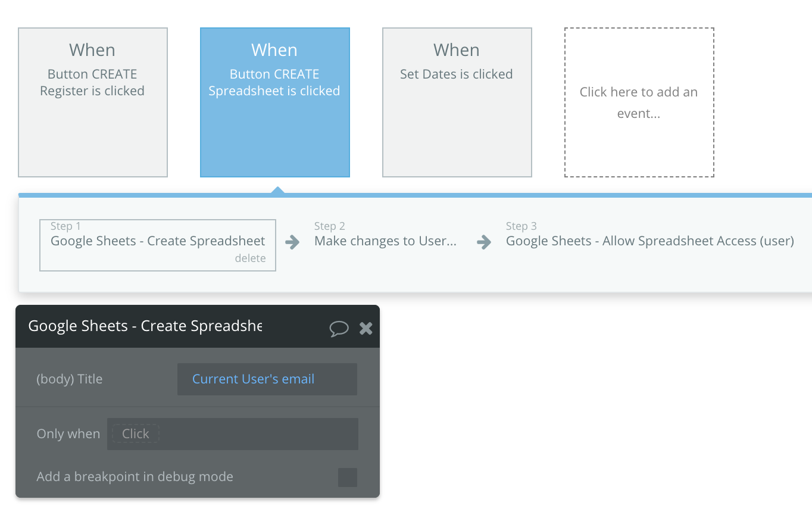Screen dimensions: 812x518
Task: Click the arrow between Step 1 and Step 2
Action: [292, 242]
